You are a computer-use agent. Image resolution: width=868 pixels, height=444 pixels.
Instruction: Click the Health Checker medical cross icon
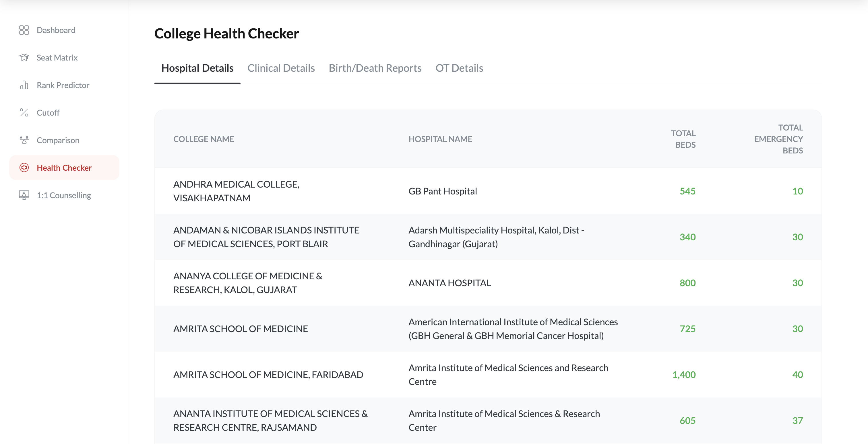pos(24,168)
